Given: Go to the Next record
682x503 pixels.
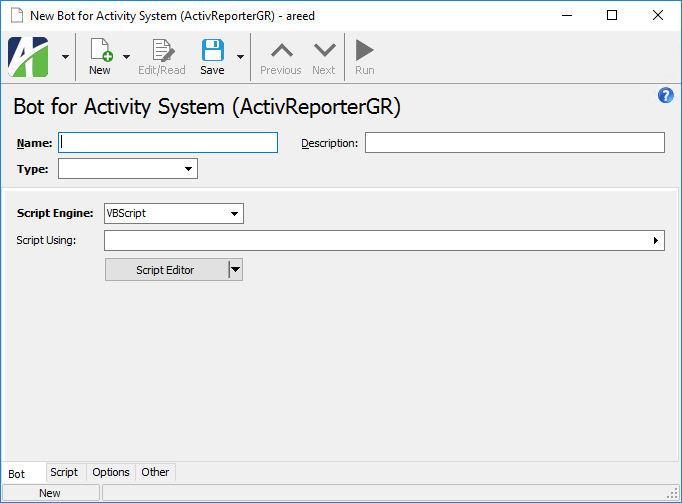Looking at the screenshot, I should pyautogui.click(x=324, y=52).
